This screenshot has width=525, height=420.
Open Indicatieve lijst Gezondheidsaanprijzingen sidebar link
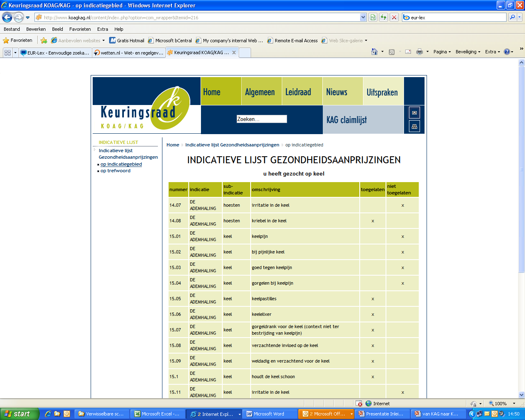point(128,154)
